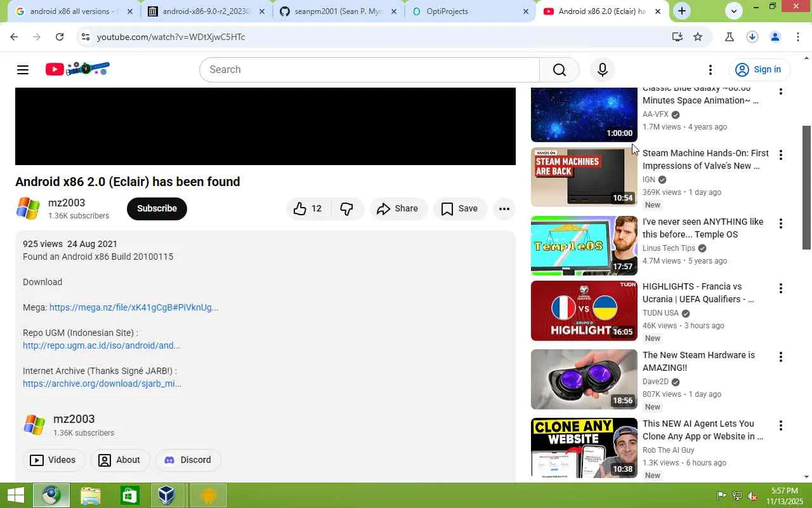Open the mz2003 channel name link
812x508 pixels.
(x=67, y=203)
